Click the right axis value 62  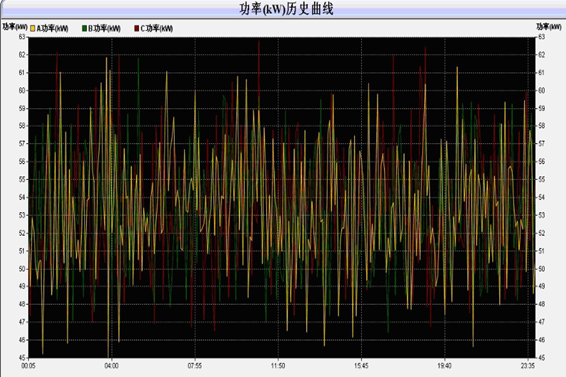coord(541,55)
